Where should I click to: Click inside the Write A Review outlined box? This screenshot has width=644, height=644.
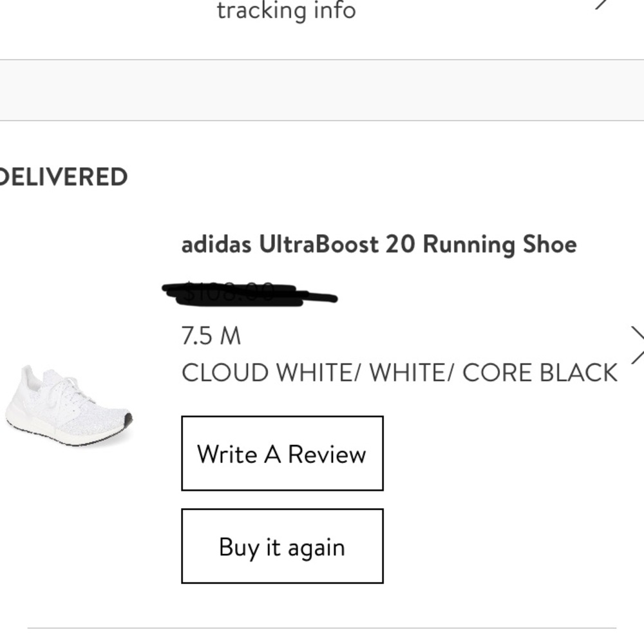282,455
